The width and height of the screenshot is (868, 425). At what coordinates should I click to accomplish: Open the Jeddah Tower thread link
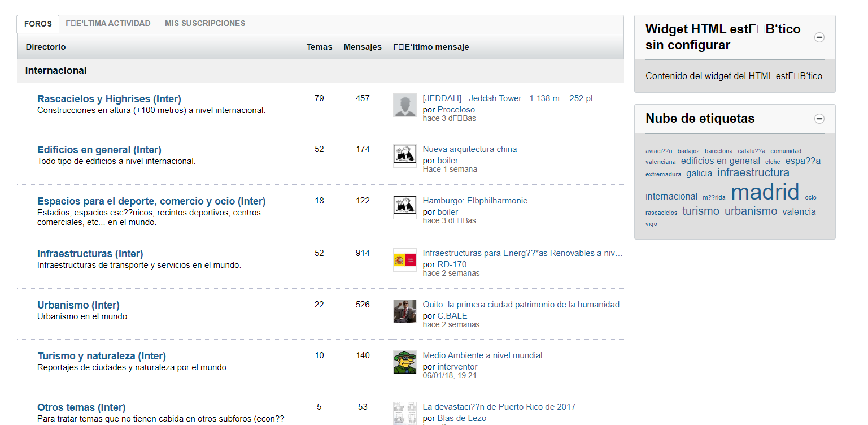click(508, 98)
